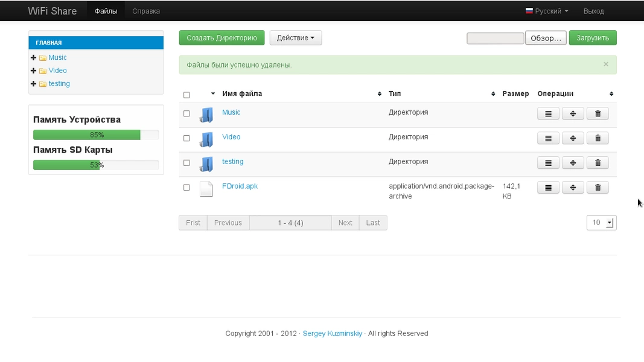Screen dimensions: 644x362
Task: Open the Русский language dropdown
Action: coord(547,11)
